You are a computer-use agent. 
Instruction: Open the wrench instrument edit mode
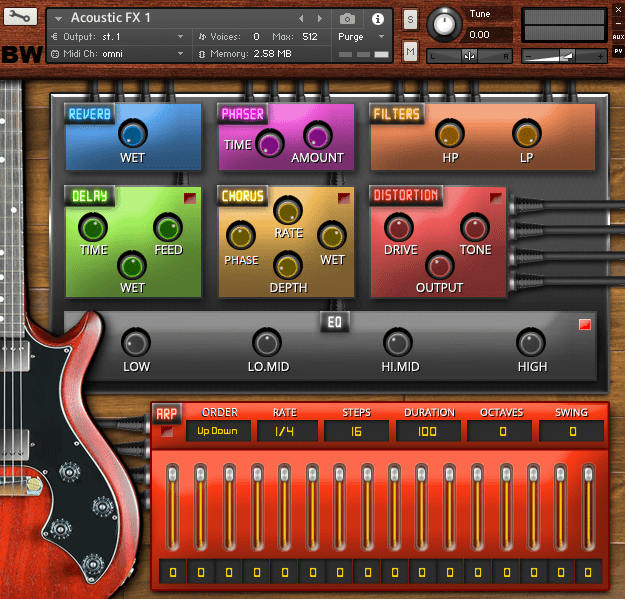coord(20,16)
